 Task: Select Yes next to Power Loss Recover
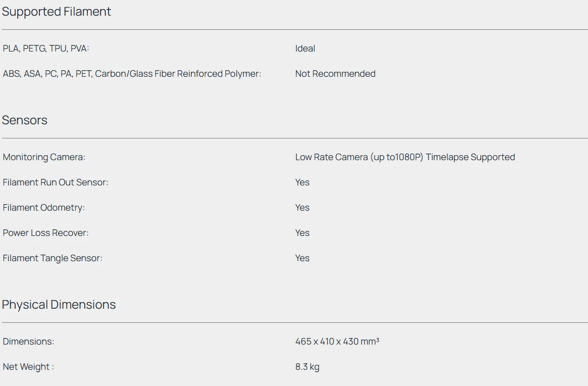click(302, 233)
